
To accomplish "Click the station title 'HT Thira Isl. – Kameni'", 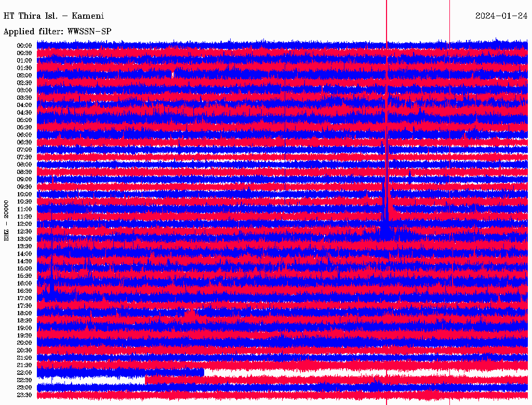I will pos(54,16).
